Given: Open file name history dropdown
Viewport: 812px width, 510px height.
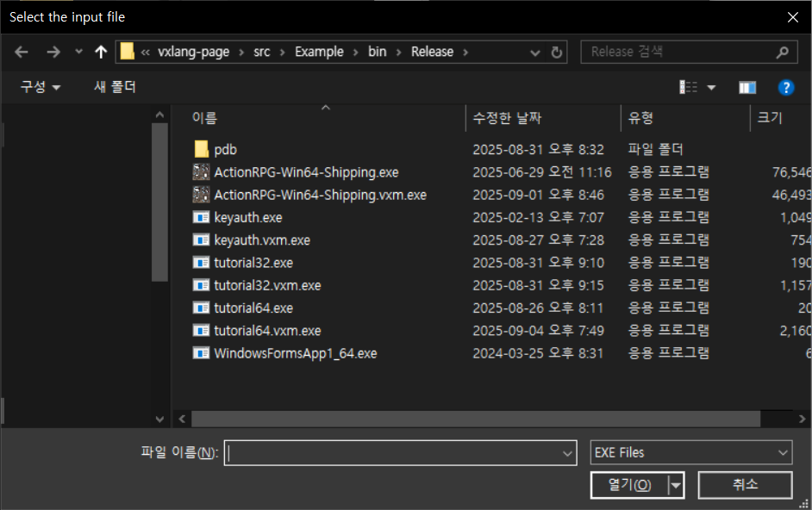Looking at the screenshot, I should click(x=567, y=453).
